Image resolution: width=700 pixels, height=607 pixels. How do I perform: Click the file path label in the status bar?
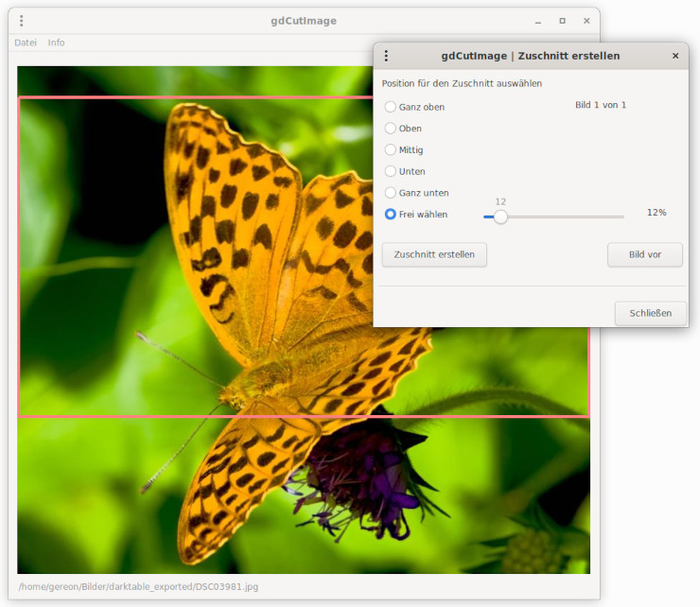(138, 586)
